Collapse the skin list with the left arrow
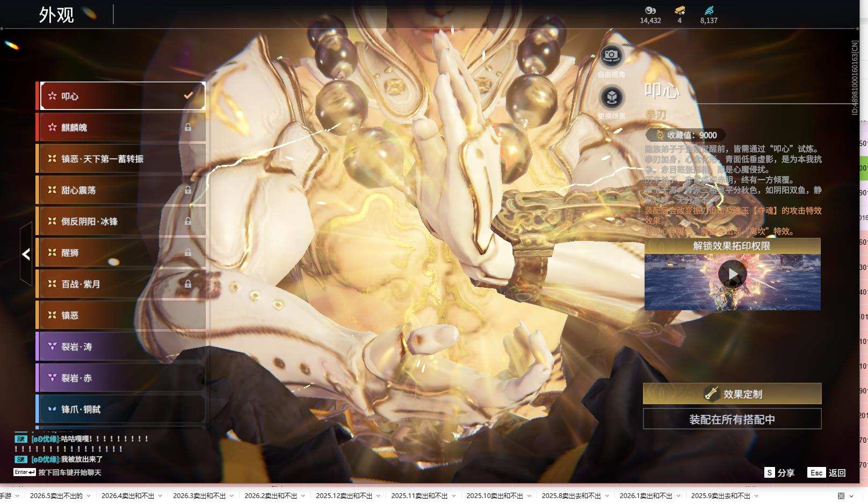This screenshot has height=504, width=868. tap(26, 254)
